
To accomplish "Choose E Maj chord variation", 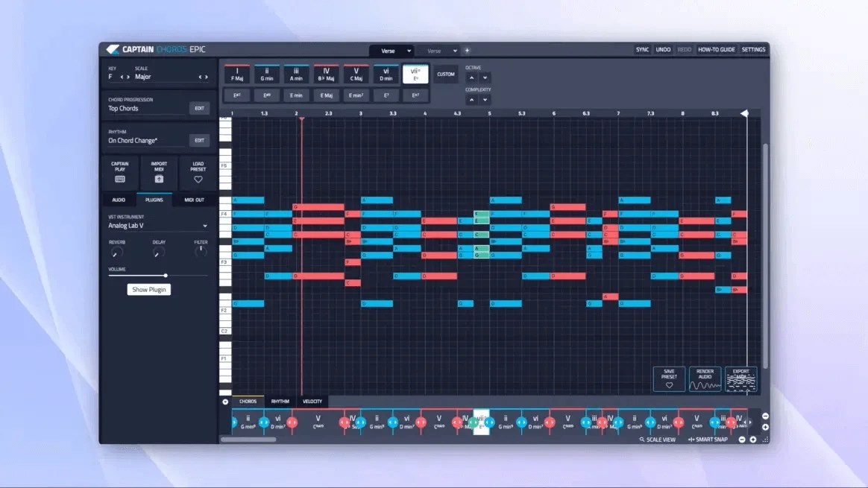I will 326,95.
